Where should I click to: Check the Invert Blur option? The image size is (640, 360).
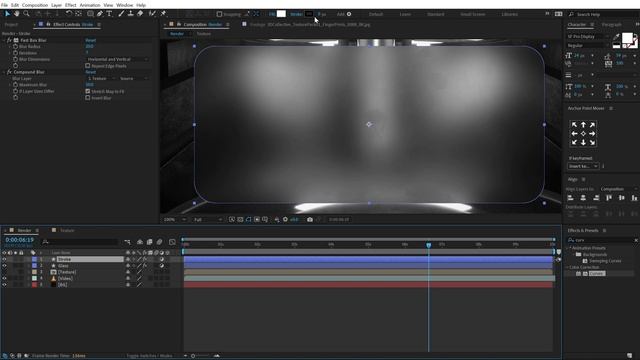pyautogui.click(x=88, y=98)
